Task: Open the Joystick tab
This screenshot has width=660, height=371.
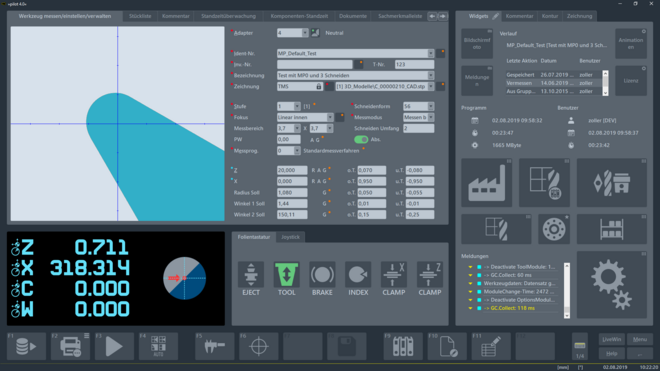Action: click(290, 237)
